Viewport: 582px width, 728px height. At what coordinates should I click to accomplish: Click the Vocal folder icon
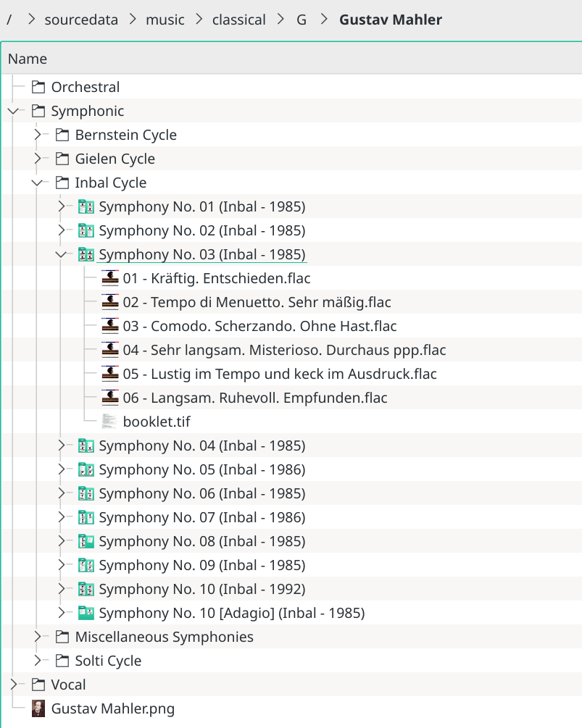point(38,685)
